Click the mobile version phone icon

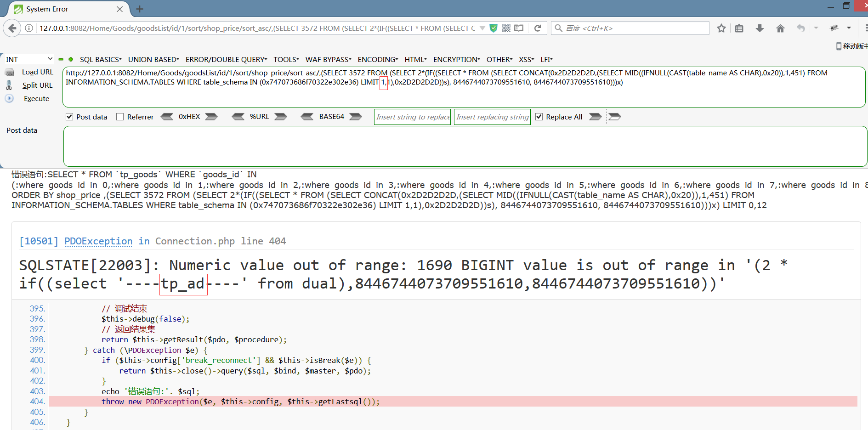coord(839,46)
